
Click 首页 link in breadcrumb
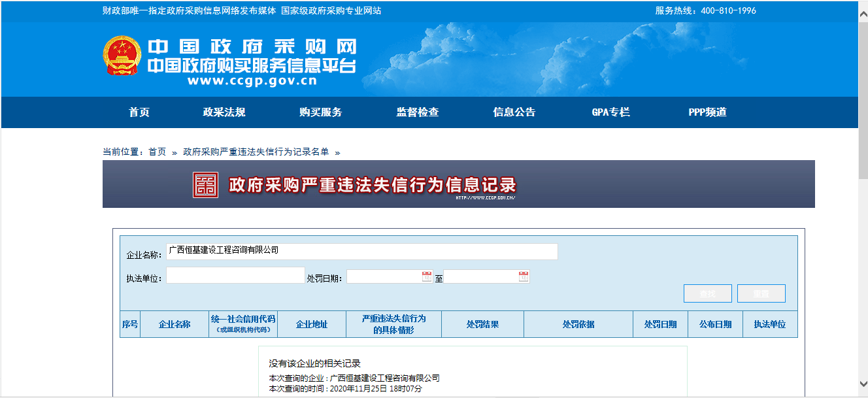coord(157,152)
